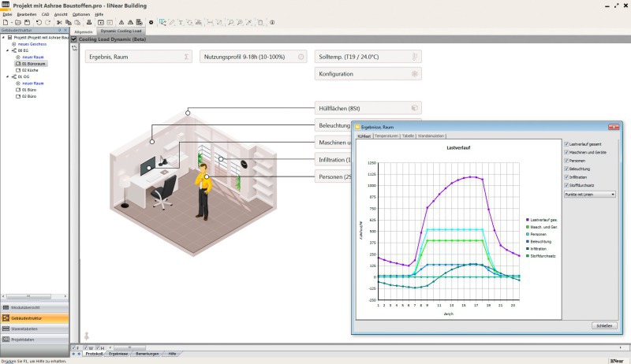Click the calculation sheet toolbar icon
The image size is (631, 364).
click(x=140, y=23)
